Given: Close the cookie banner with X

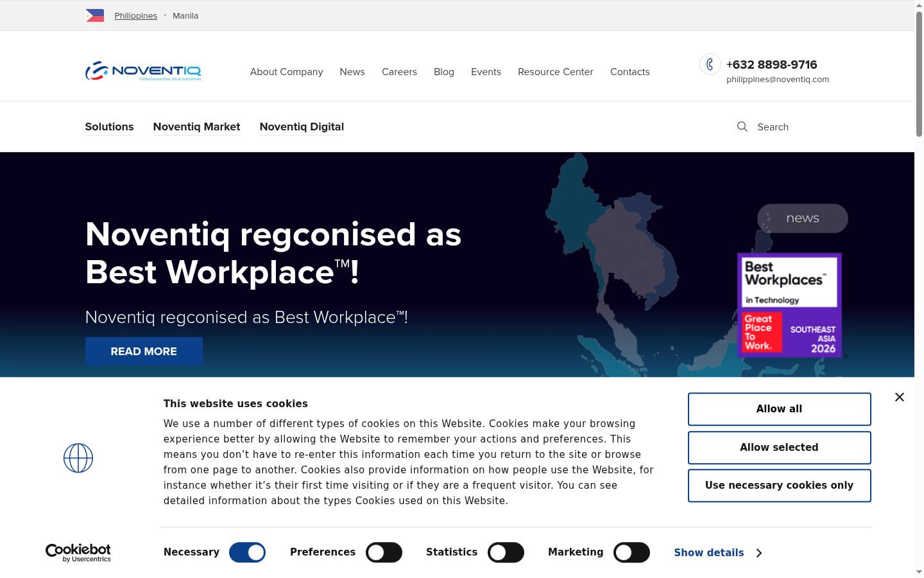Looking at the screenshot, I should tap(900, 397).
